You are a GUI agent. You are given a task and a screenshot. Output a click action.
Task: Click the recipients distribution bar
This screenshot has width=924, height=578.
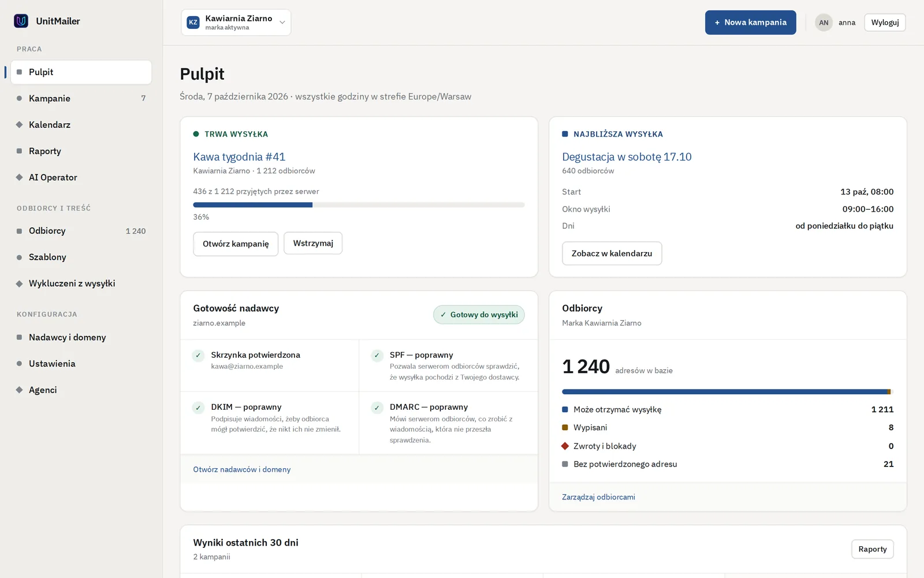click(728, 392)
